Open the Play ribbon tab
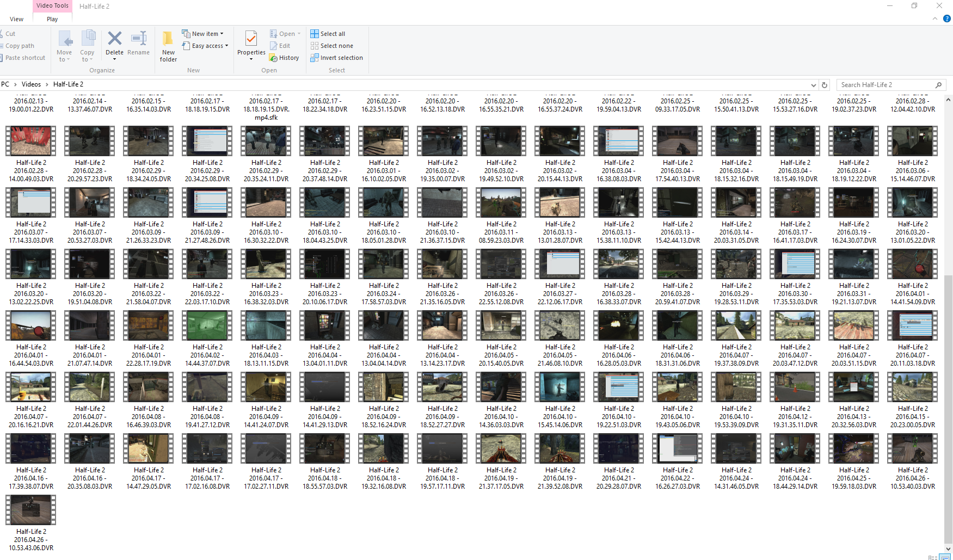 pos(52,19)
